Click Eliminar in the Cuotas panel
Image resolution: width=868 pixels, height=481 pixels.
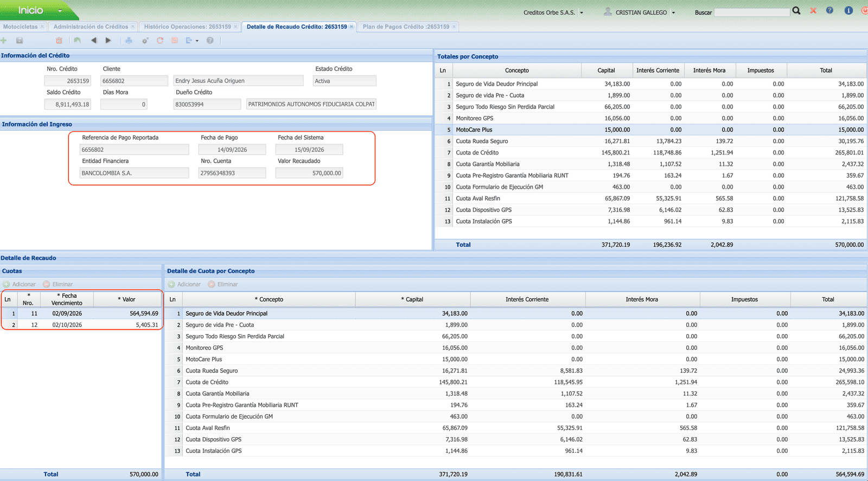[x=58, y=284]
